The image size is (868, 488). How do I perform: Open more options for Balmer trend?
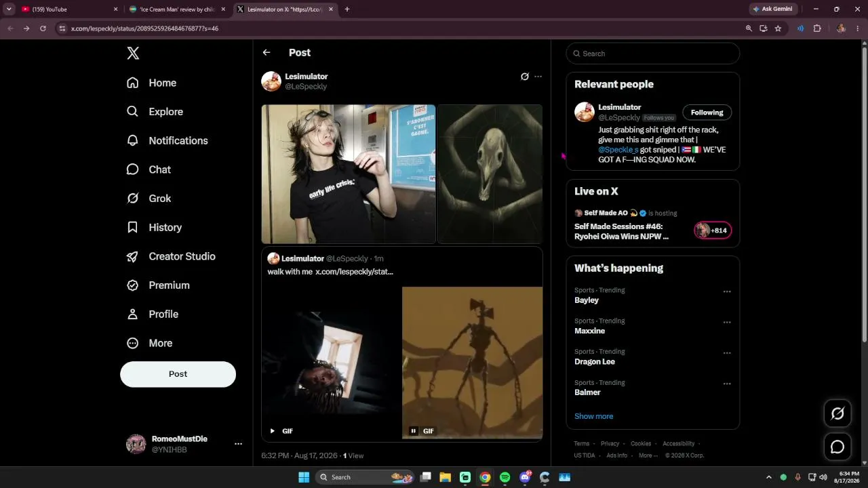(727, 384)
